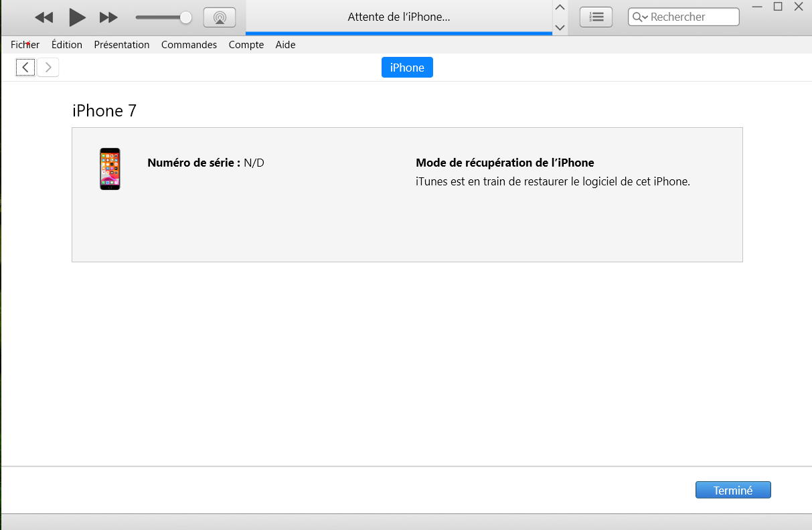The width and height of the screenshot is (812, 530).
Task: Open the Commandes menu
Action: click(x=189, y=45)
